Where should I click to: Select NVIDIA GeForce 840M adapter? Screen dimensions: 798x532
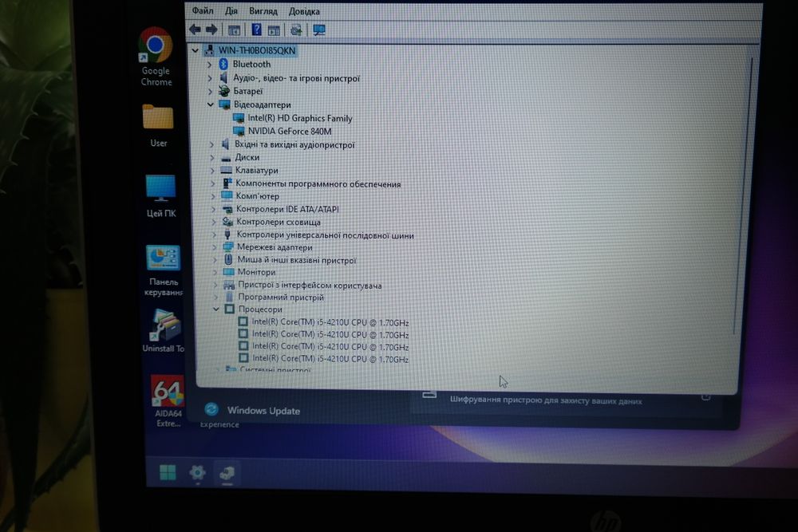[x=290, y=132]
